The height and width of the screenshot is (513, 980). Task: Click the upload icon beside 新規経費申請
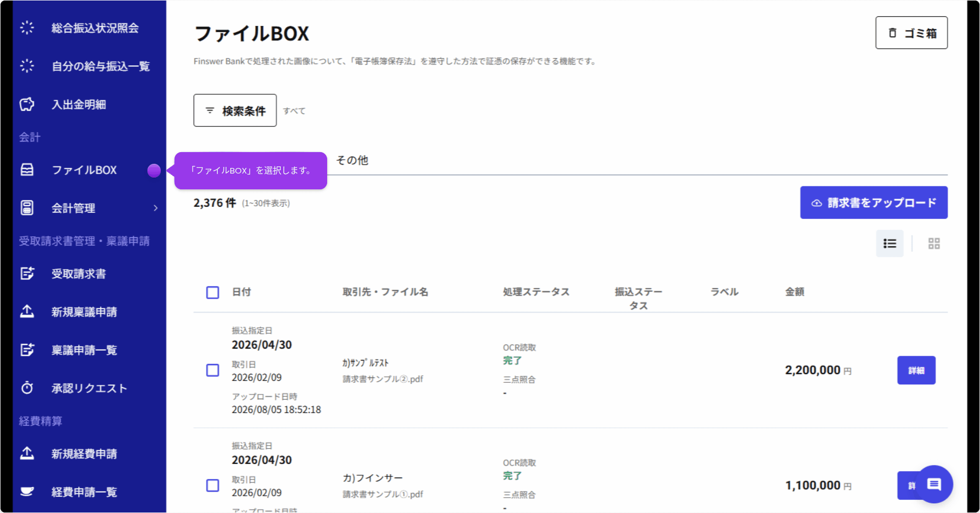pyautogui.click(x=27, y=453)
